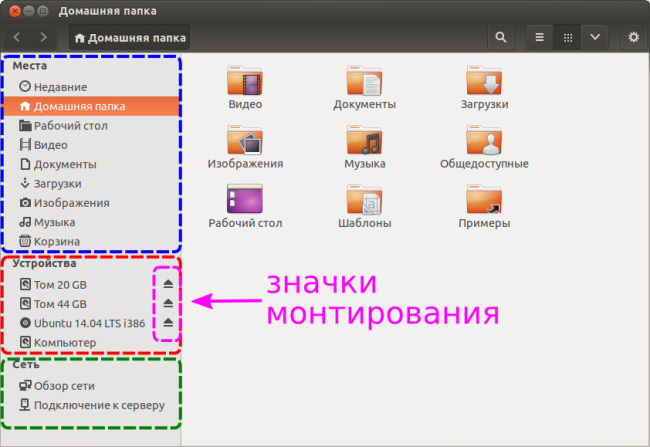Switch to list view
This screenshot has height=447, width=650.
coord(539,37)
